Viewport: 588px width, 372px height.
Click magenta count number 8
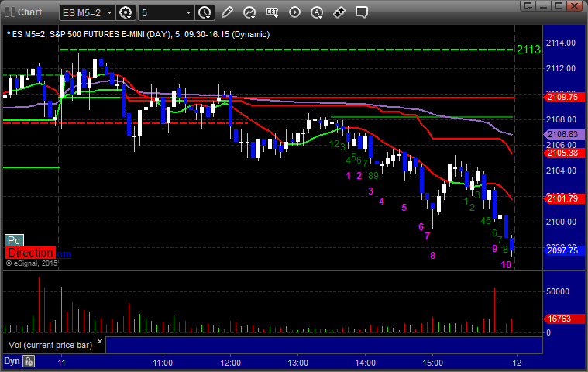[432, 256]
